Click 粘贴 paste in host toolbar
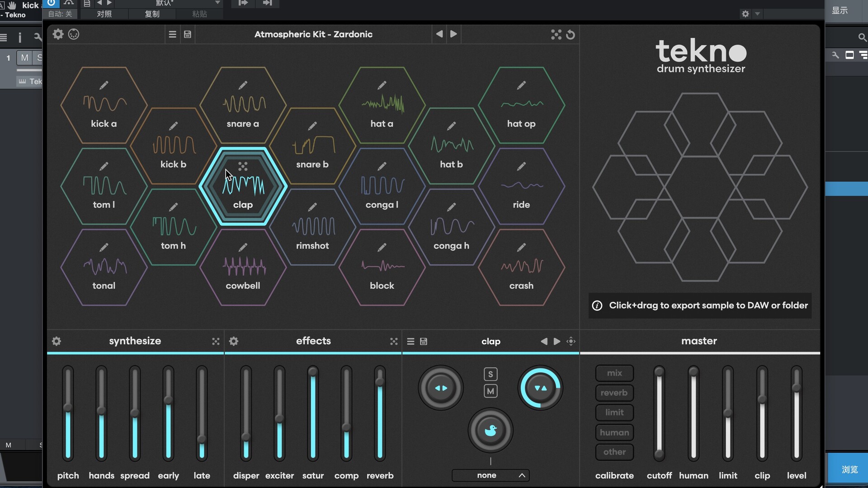Image resolution: width=868 pixels, height=488 pixels. (199, 14)
